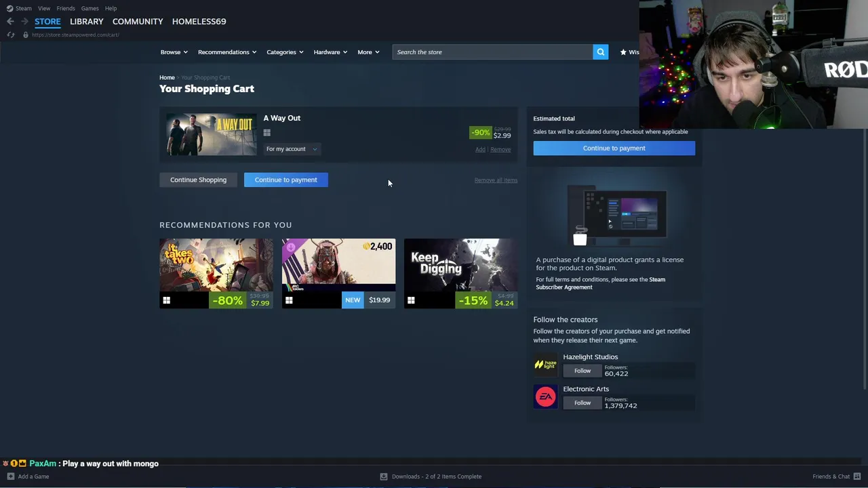The width and height of the screenshot is (868, 488).
Task: Open the Friends & Chat icon
Action: coord(857,476)
